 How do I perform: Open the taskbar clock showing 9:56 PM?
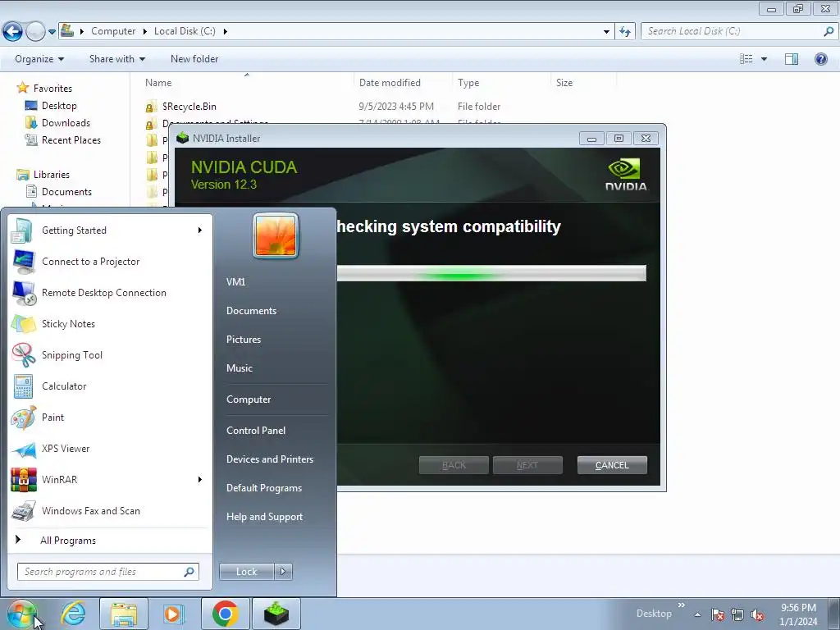click(798, 614)
